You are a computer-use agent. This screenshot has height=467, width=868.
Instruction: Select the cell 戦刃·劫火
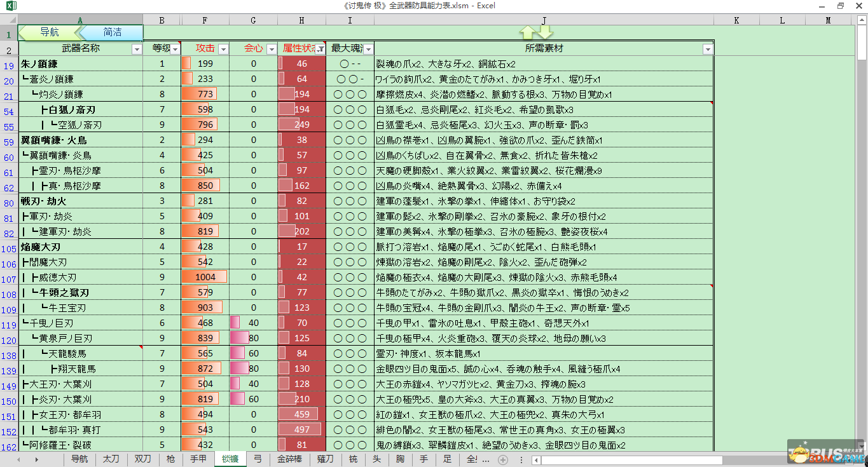[80, 201]
